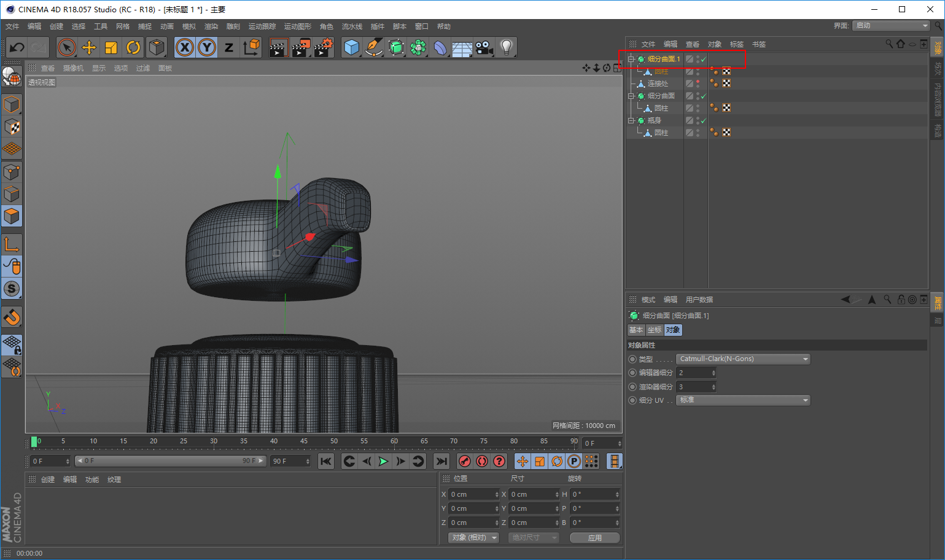Click the Enable Snap S icon
Viewport: 945px width, 560px height.
pos(12,289)
